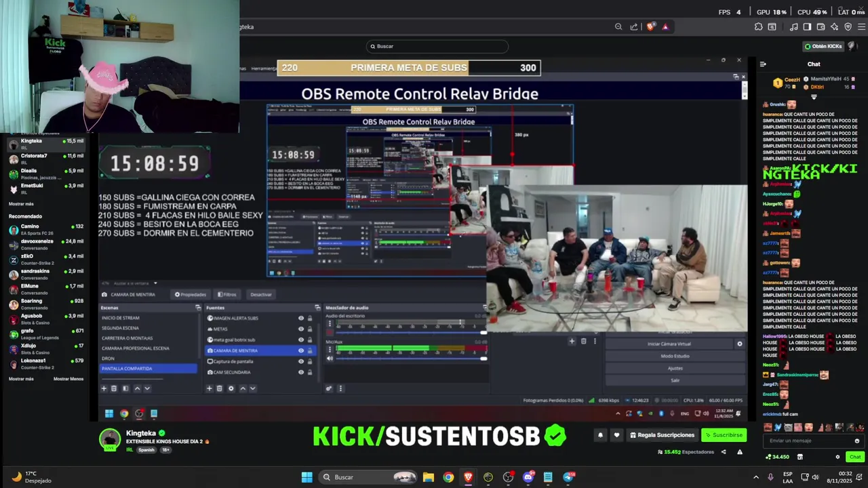Move selected source up arrow
Screen dimensions: 868x488
coord(243,388)
